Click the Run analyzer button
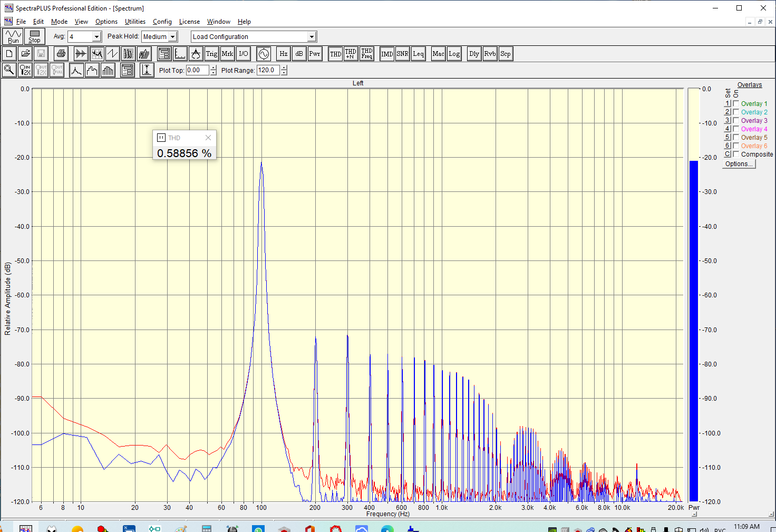Image resolution: width=776 pixels, height=532 pixels. coord(13,36)
